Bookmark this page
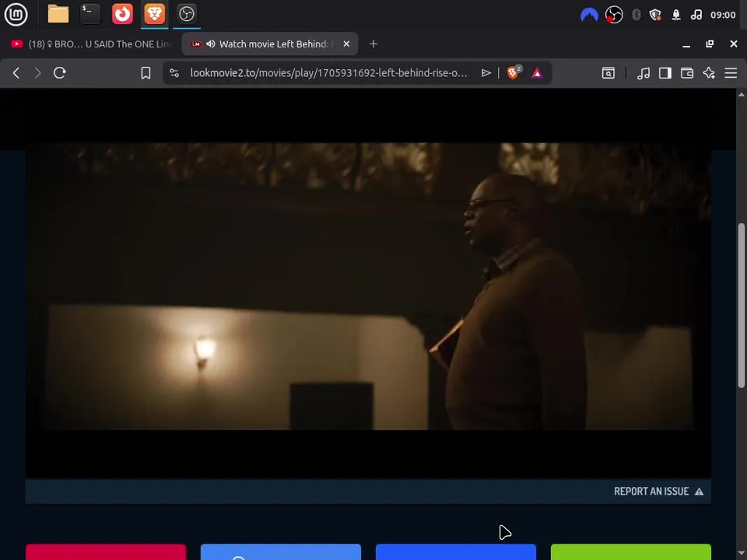Viewport: 747px width, 560px height. [146, 73]
